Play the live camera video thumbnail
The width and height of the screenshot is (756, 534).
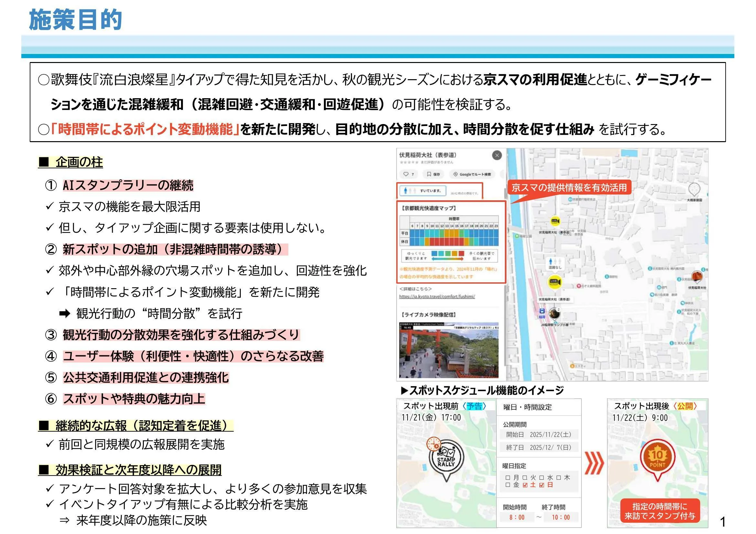coord(449,350)
